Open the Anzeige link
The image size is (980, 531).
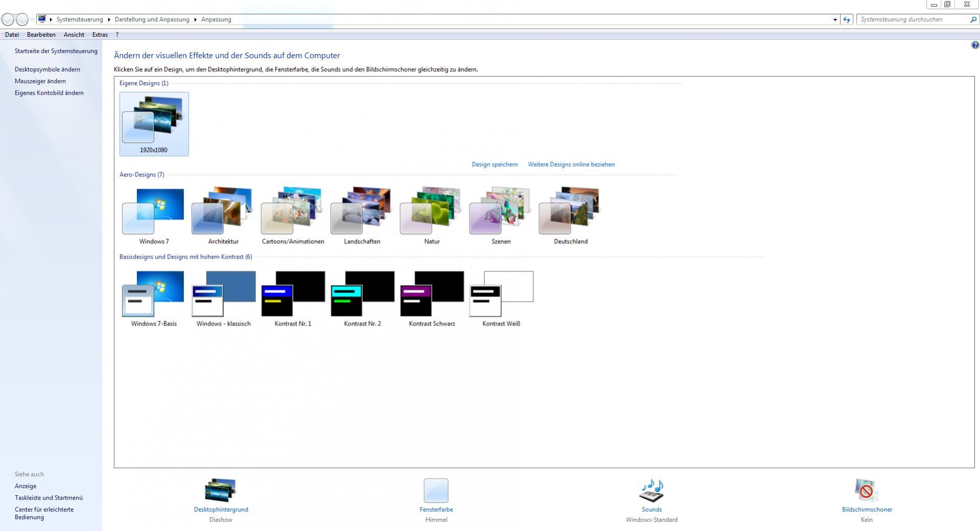(x=26, y=486)
